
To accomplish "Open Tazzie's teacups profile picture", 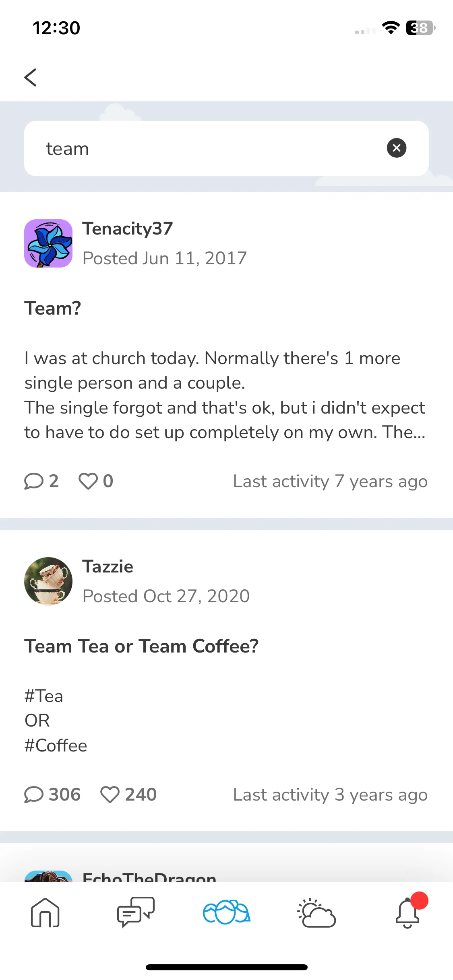I will tap(48, 581).
